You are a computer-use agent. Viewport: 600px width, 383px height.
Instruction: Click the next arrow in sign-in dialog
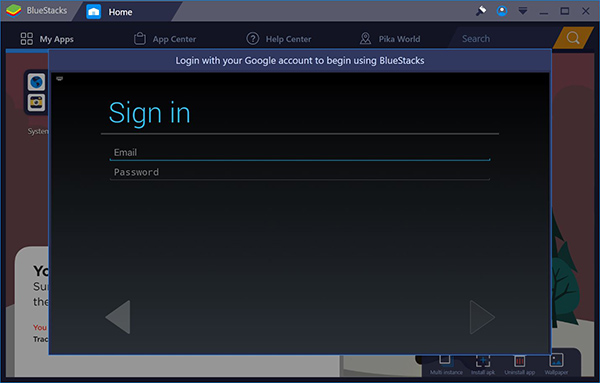[x=482, y=317]
